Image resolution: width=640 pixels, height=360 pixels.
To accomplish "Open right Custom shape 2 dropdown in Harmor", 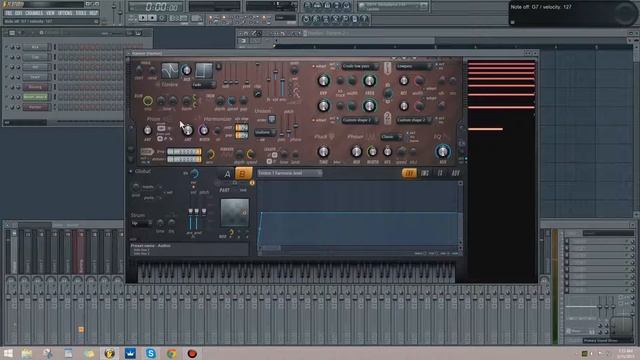I will click(x=413, y=120).
